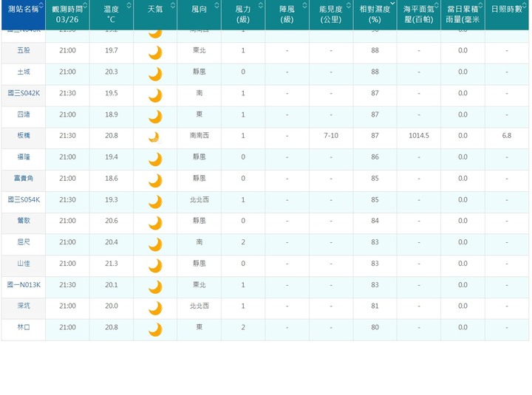This screenshot has height=395, width=532.
Task: Sort by 觀測時間 03/26 column header
Action: coord(67,14)
